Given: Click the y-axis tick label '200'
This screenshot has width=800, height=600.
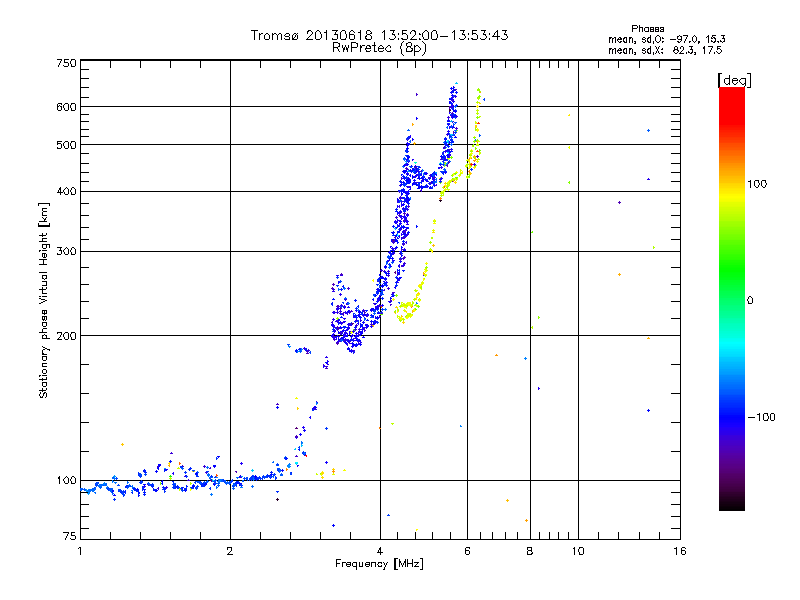Looking at the screenshot, I should tap(66, 336).
